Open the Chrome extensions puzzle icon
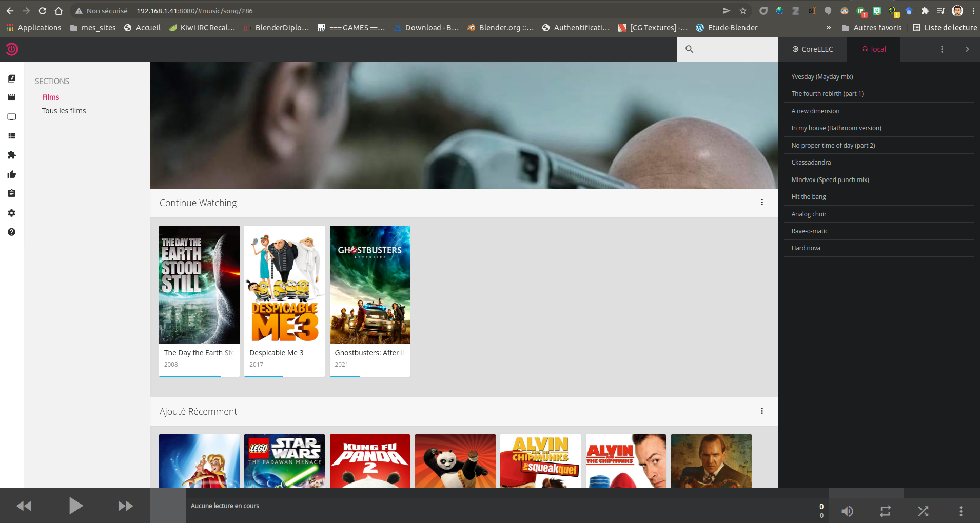Image resolution: width=980 pixels, height=523 pixels. click(x=925, y=11)
